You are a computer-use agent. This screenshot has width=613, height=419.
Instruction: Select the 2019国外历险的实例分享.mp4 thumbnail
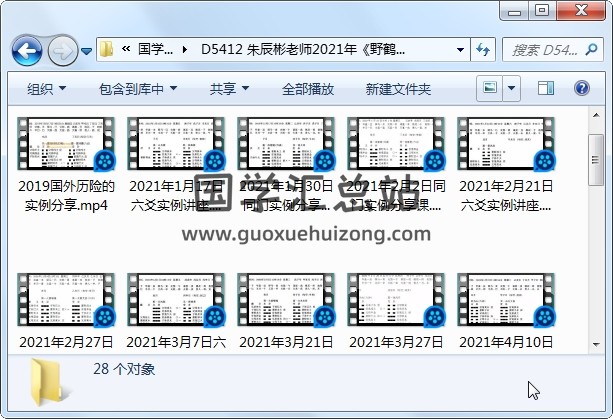66,143
